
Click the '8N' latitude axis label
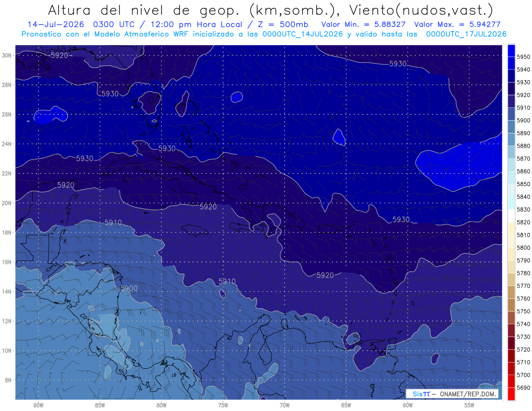pyautogui.click(x=8, y=380)
